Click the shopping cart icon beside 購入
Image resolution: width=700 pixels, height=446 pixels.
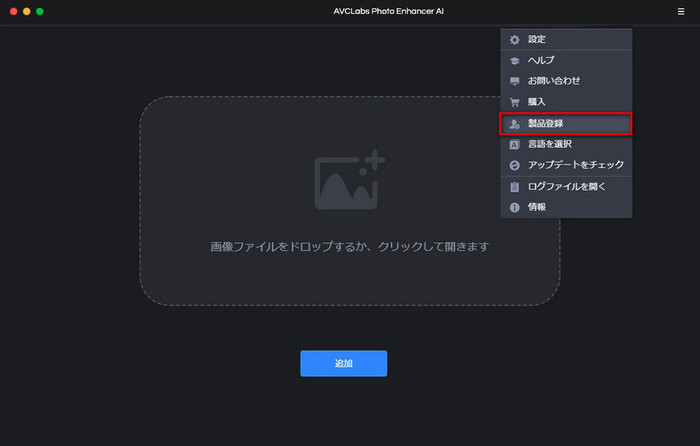514,102
